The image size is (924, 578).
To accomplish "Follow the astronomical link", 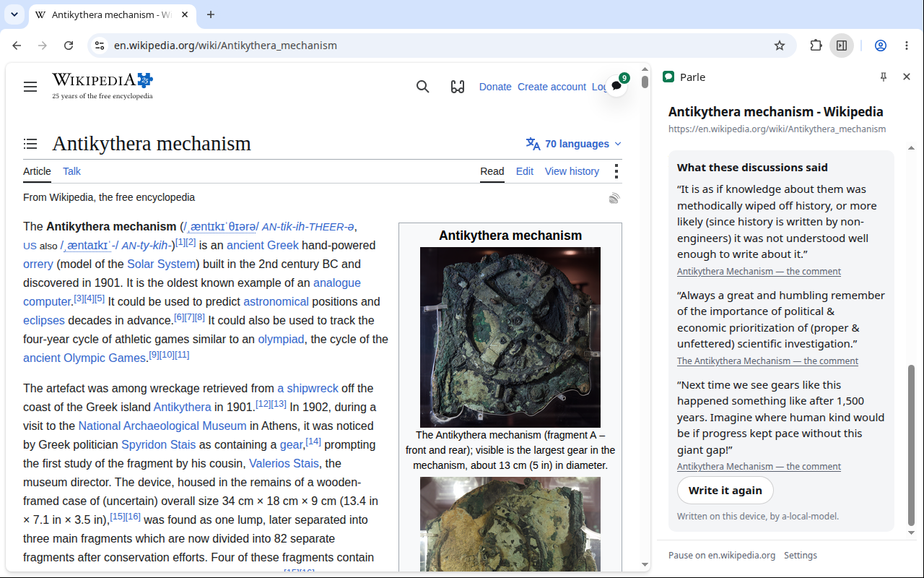I will tap(276, 301).
